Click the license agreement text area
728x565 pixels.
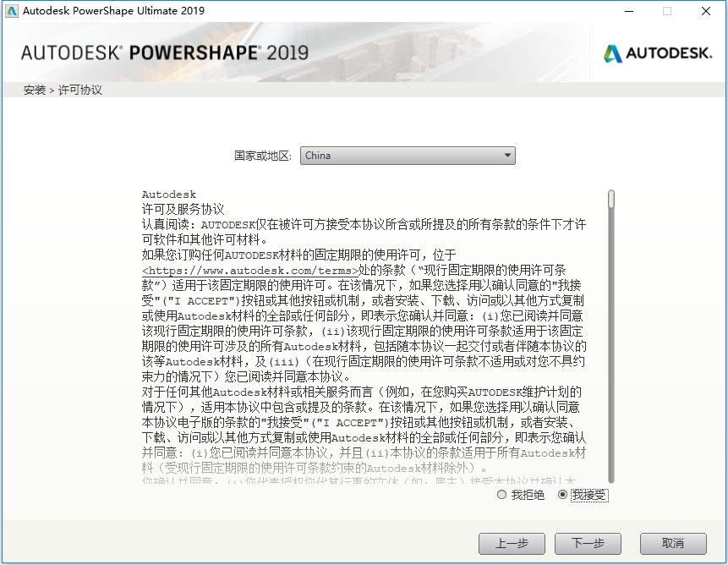[364, 336]
